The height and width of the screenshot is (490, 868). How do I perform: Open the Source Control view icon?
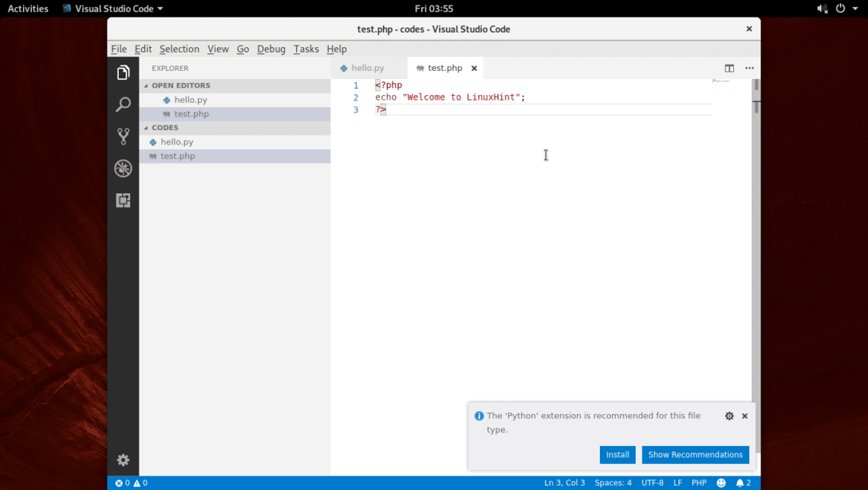[x=123, y=137]
